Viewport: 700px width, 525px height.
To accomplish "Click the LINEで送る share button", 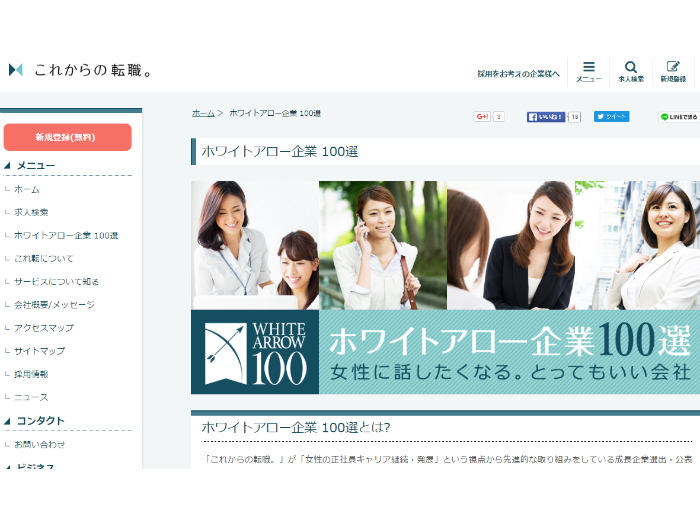I will click(x=679, y=117).
